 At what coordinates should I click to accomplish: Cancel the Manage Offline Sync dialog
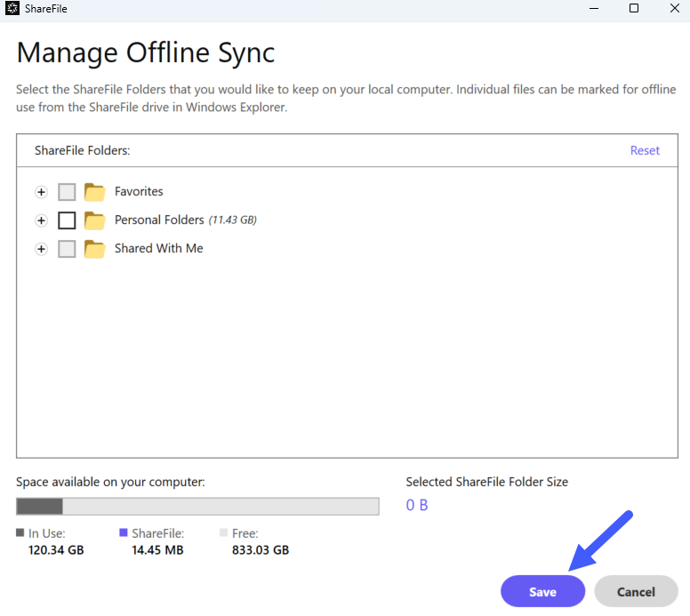(636, 591)
